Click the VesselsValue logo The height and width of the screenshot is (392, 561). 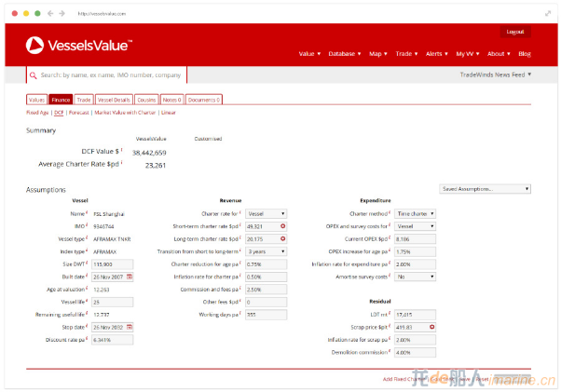pos(79,46)
